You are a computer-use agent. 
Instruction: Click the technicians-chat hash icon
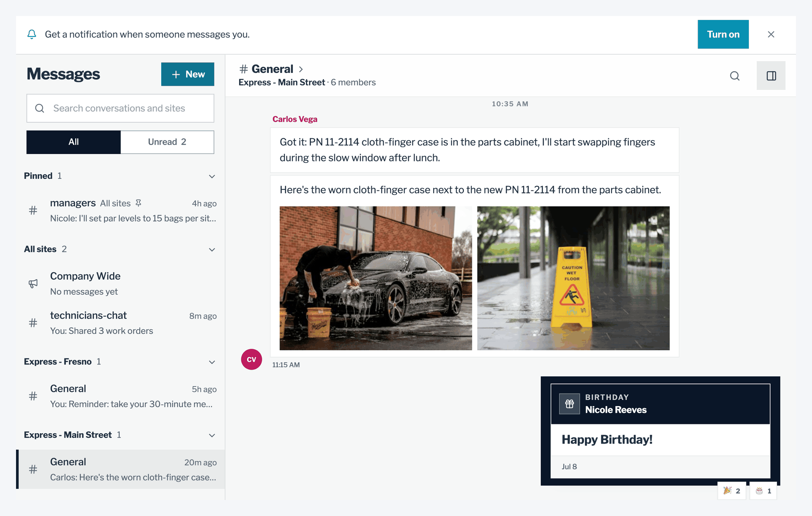33,323
